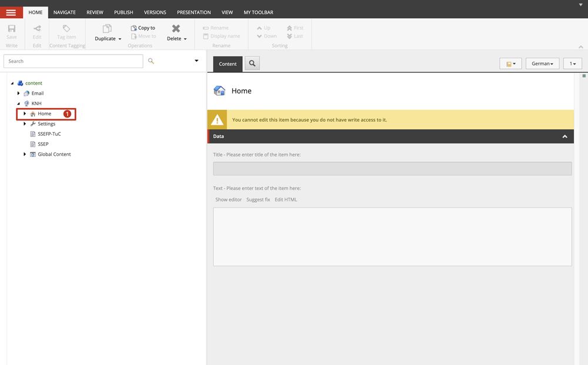Open the red hamburger menu button
The height and width of the screenshot is (365, 588).
(x=11, y=12)
